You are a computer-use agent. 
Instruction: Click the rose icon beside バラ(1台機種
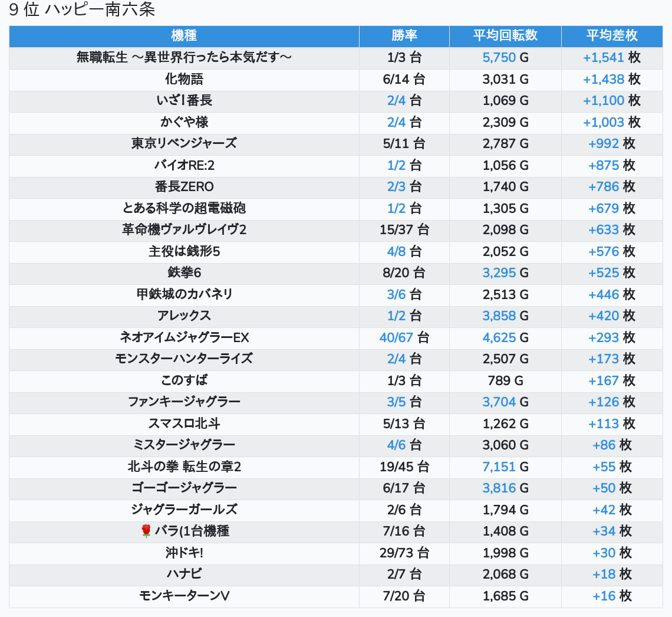point(146,531)
